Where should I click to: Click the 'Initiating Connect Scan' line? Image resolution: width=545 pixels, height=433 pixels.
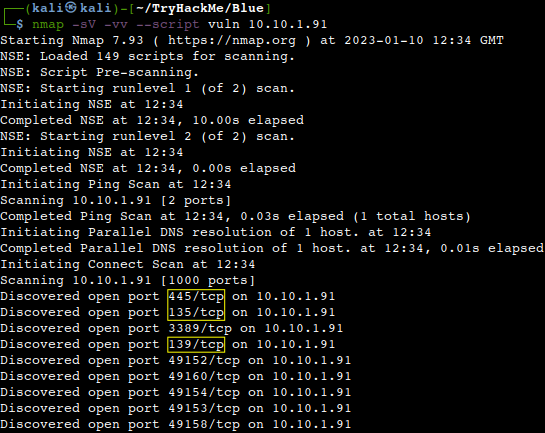click(x=128, y=264)
